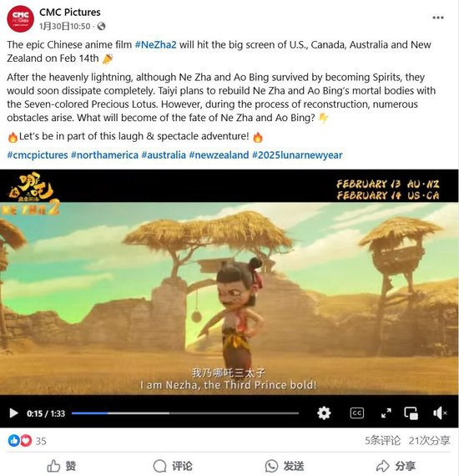Share the post using 分享
The width and height of the screenshot is (459, 476).
coord(396,466)
